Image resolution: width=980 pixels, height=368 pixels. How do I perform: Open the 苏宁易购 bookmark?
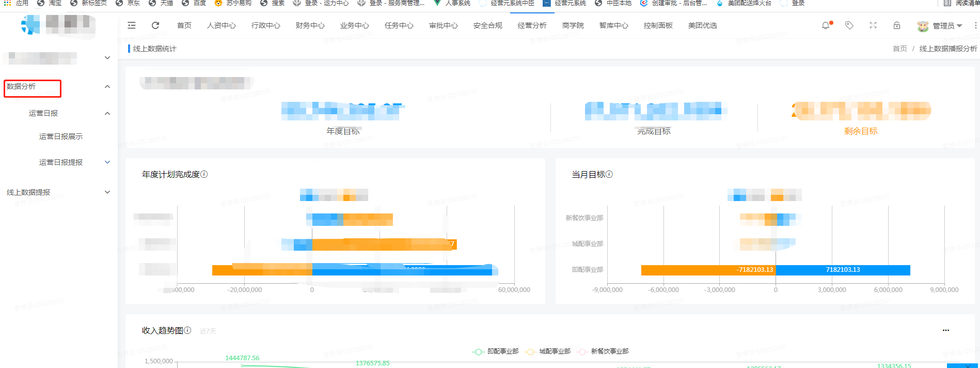[x=233, y=3]
